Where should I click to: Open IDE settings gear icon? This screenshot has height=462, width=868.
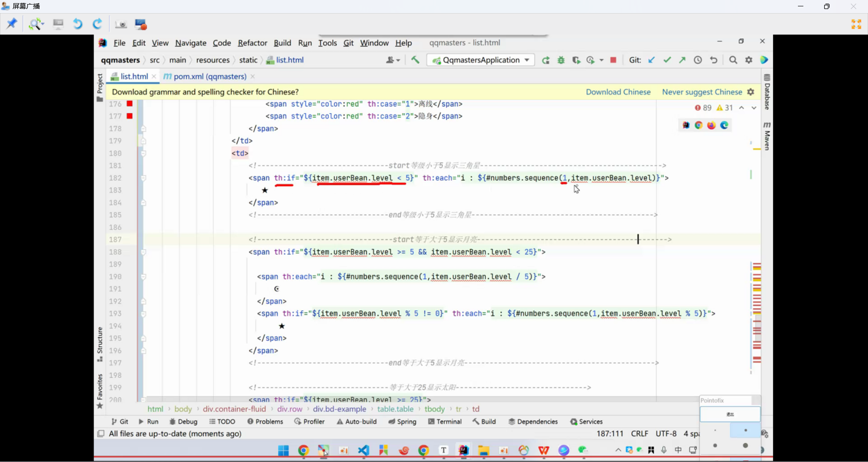click(749, 60)
